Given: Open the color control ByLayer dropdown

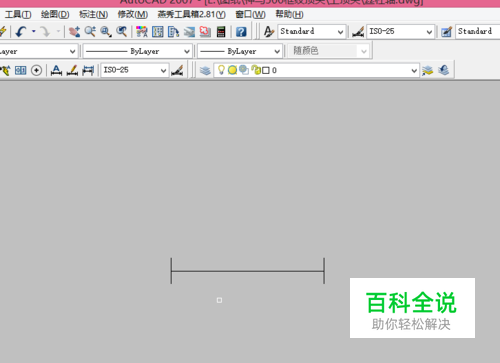Looking at the screenshot, I should click(39, 51).
